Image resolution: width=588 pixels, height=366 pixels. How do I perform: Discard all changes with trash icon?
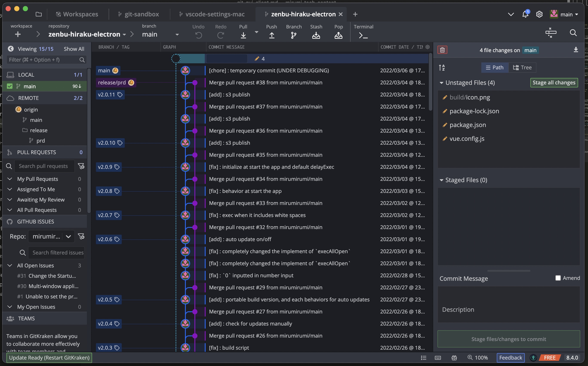[x=442, y=50]
